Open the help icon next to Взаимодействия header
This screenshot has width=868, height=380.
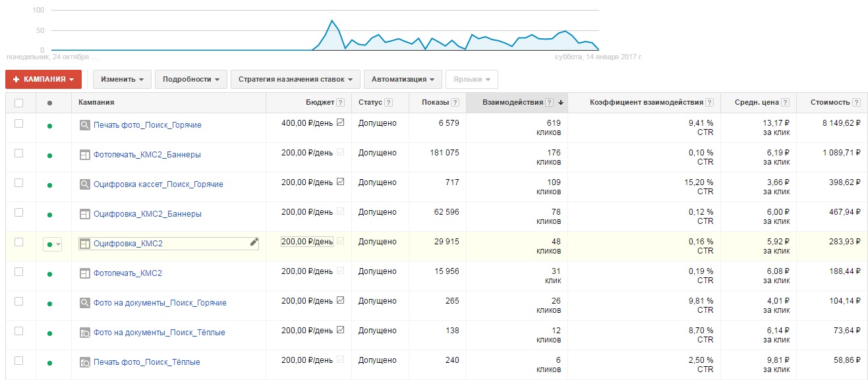[549, 103]
